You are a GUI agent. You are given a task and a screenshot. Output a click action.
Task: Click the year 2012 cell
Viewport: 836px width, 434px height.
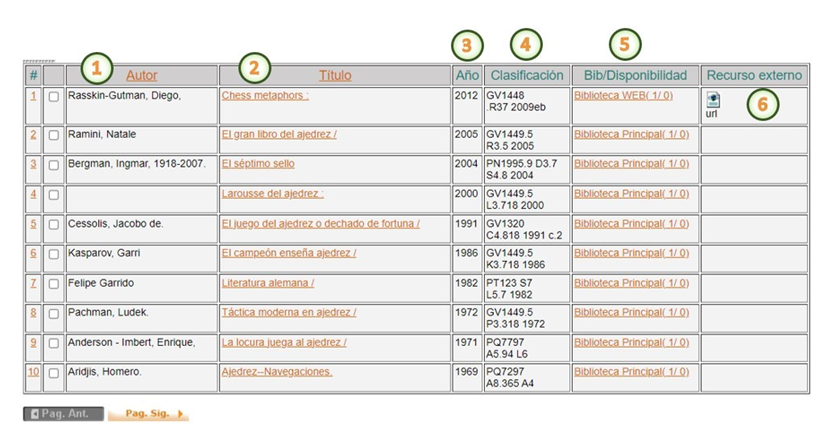467,95
